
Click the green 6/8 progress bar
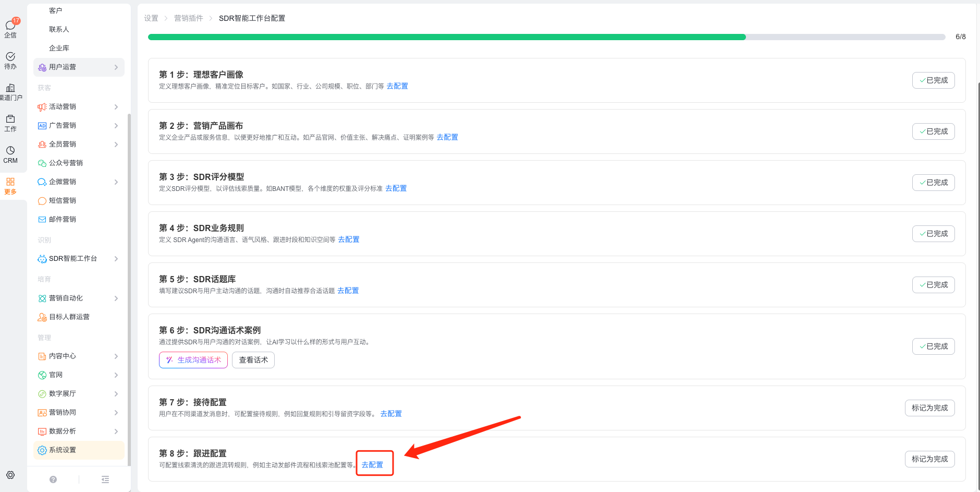(447, 37)
